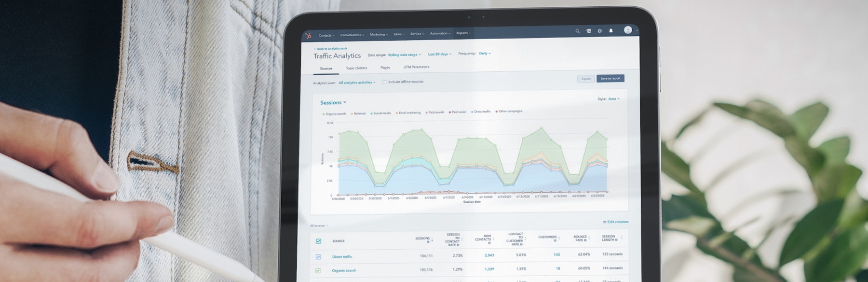Sort by the NEW CONTACTS column arrows
This screenshot has width=868, height=282.
point(493,239)
